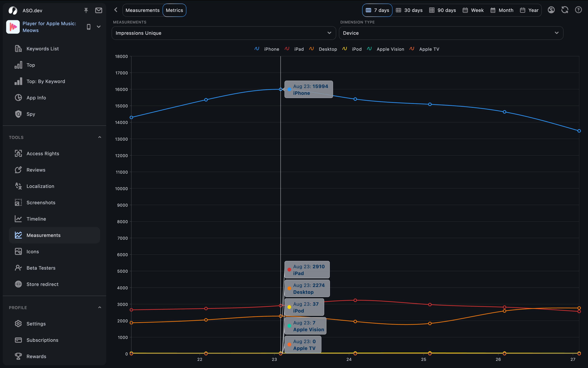Click the Beta Testers label
Viewport: 588px width, 368px height.
point(41,268)
